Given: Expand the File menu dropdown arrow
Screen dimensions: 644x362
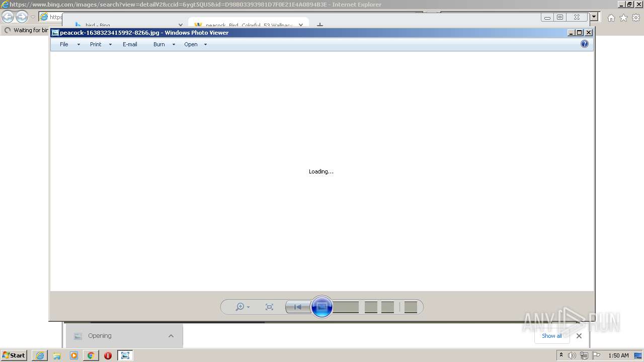Looking at the screenshot, I should pos(78,45).
